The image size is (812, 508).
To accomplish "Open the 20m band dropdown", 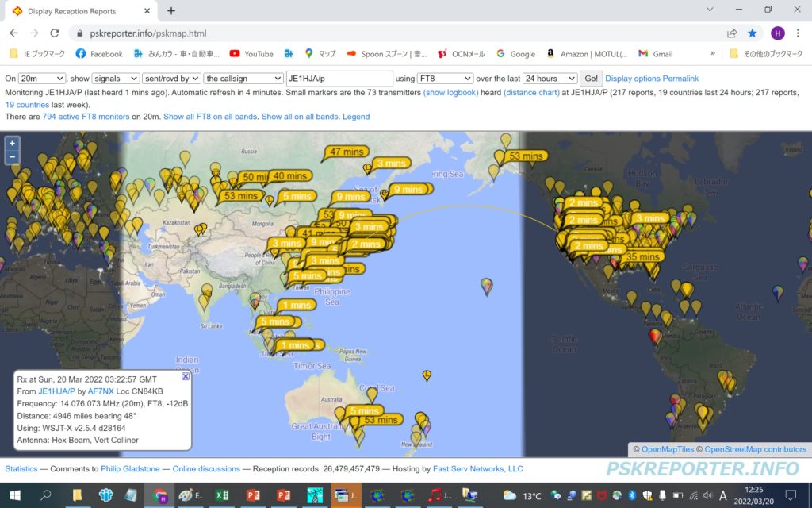I will (42, 79).
